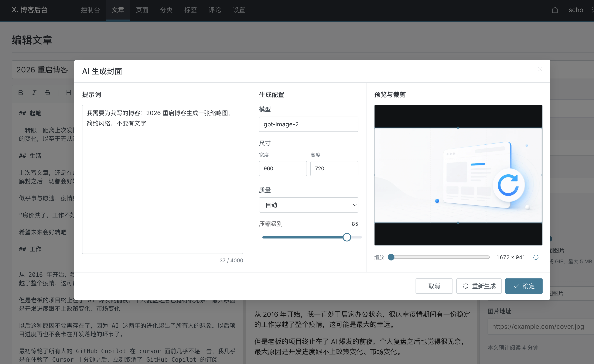Close the AI 生成封面 dialog
The height and width of the screenshot is (364, 594).
[540, 70]
